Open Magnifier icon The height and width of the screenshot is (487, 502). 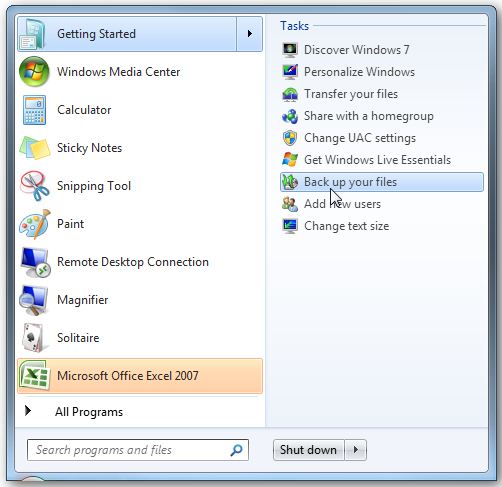point(33,300)
